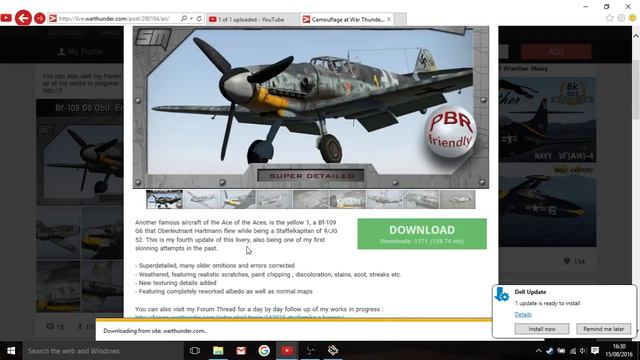Open File Explorer from the taskbar
Viewport: 640px width, 360px height.
[218, 351]
